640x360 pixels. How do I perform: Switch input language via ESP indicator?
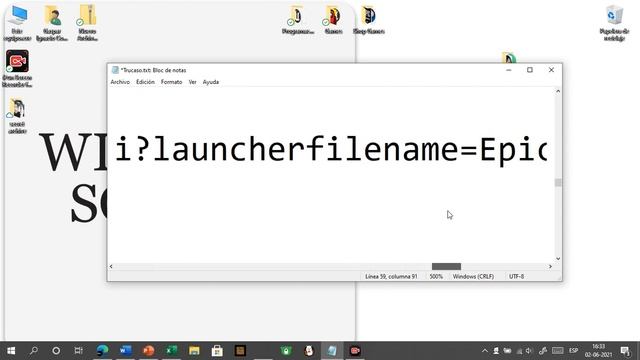pyautogui.click(x=573, y=351)
